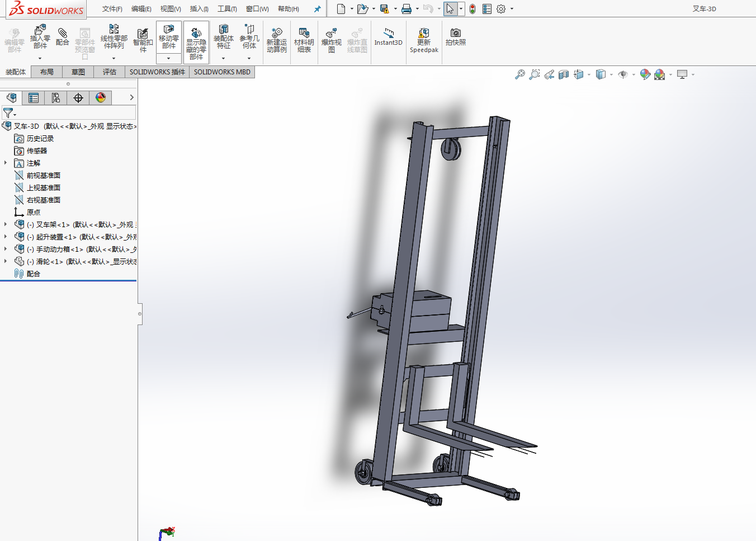Pin the menu bar
756x541 pixels.
pos(318,9)
